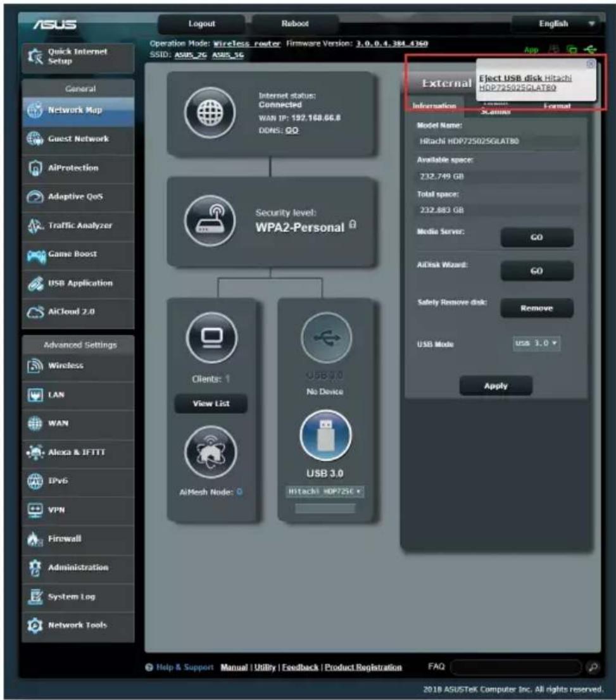Viewport: 616px width, 700px height.
Task: Click the System Log icon
Action: pyautogui.click(x=35, y=596)
